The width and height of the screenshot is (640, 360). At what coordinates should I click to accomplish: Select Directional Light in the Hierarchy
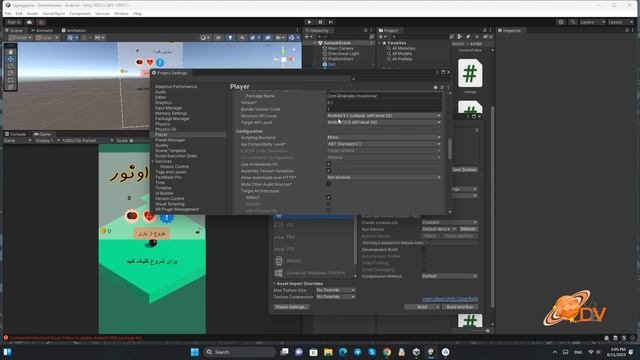[x=343, y=53]
